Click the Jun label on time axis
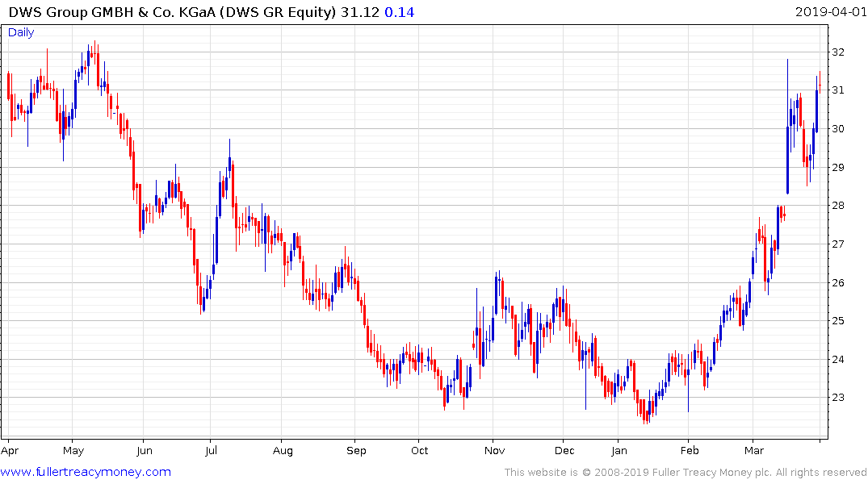Image resolution: width=868 pixels, height=484 pixels. tap(144, 451)
